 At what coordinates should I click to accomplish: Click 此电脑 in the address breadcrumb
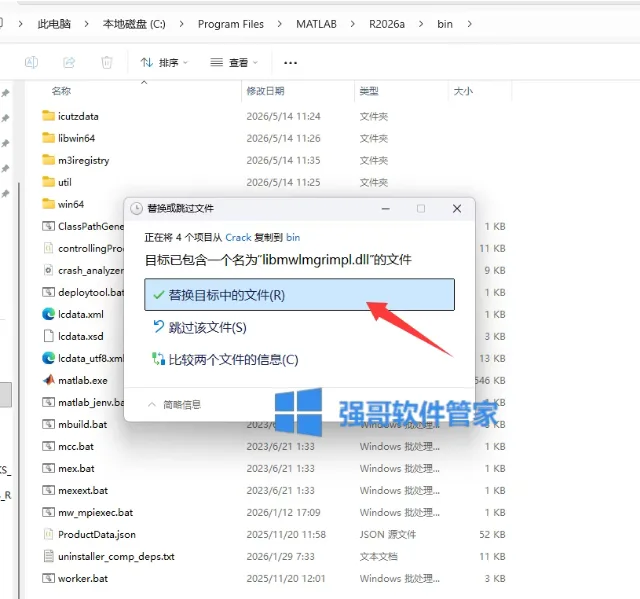click(54, 24)
